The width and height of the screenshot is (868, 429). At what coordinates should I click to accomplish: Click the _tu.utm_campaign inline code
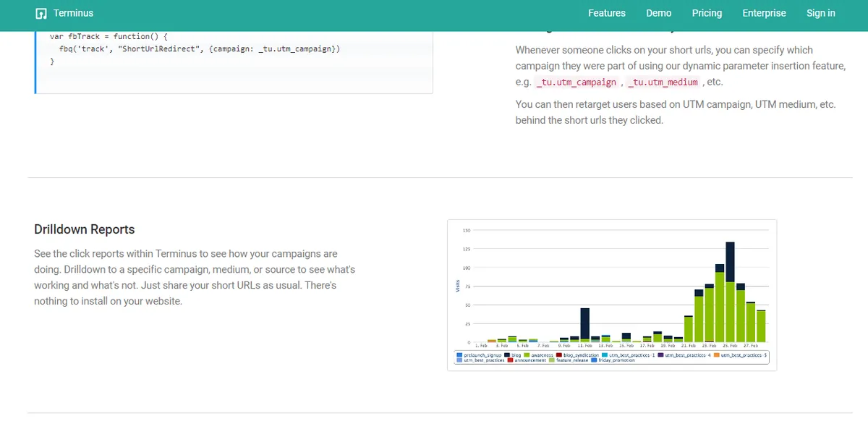(576, 82)
